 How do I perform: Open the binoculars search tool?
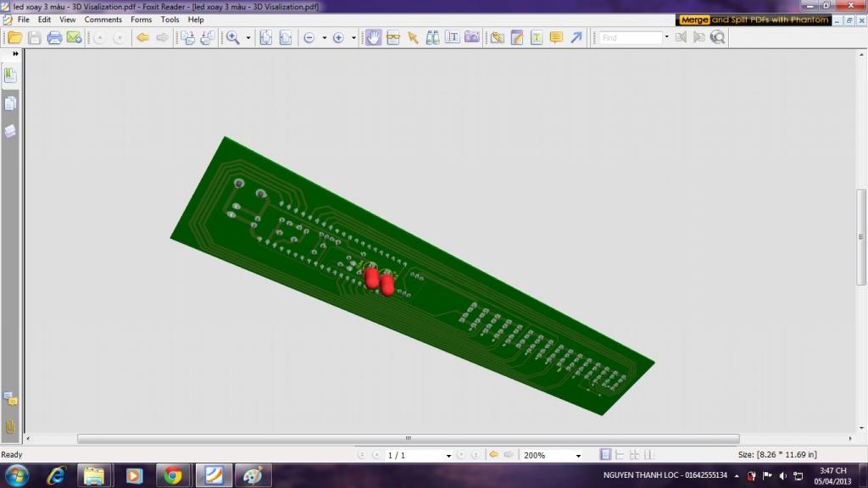pyautogui.click(x=432, y=37)
